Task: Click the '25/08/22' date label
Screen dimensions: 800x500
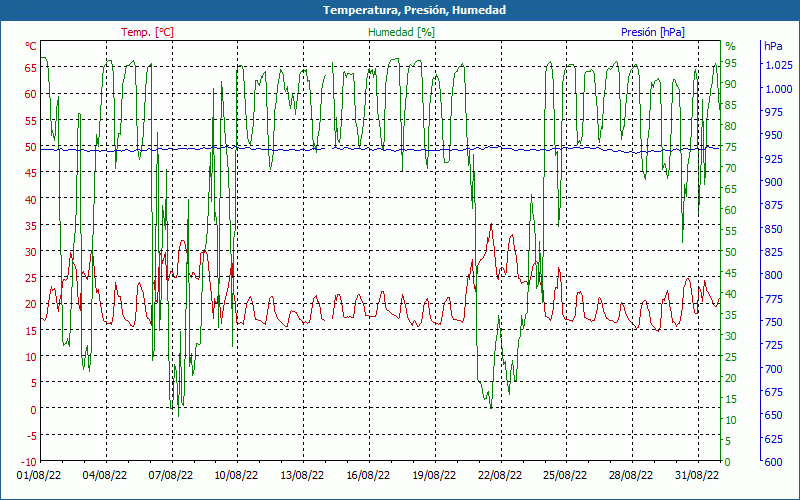Action: 565,476
